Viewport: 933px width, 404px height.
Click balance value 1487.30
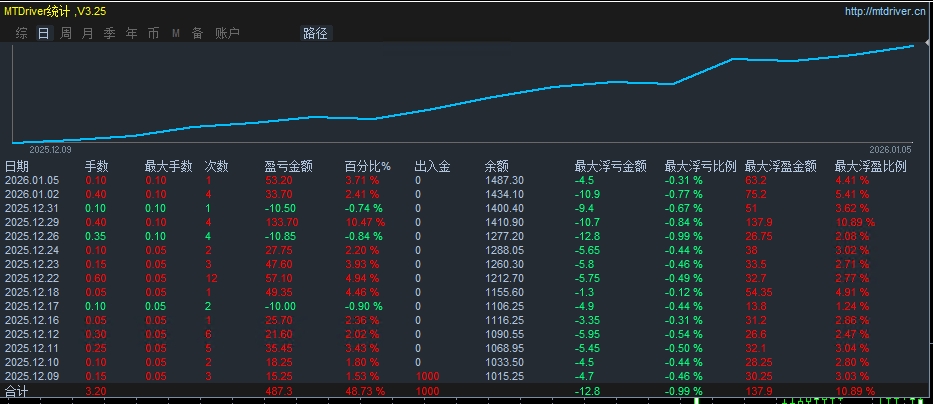click(505, 180)
